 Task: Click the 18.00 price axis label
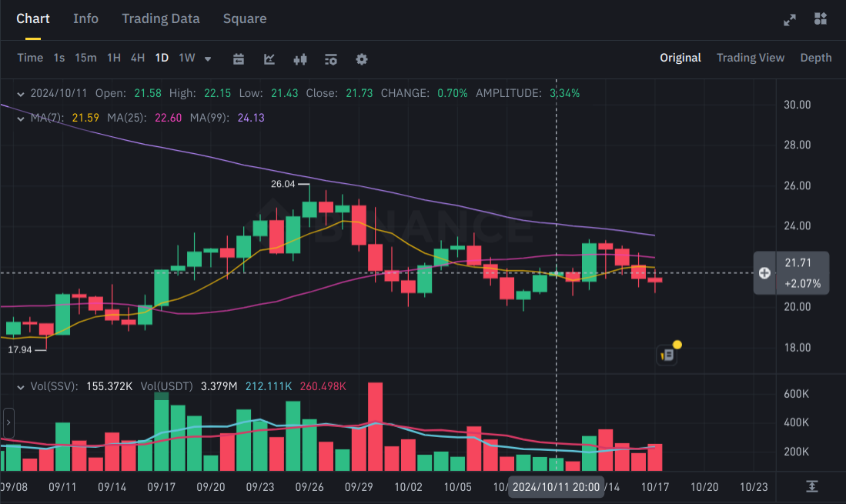(x=797, y=348)
